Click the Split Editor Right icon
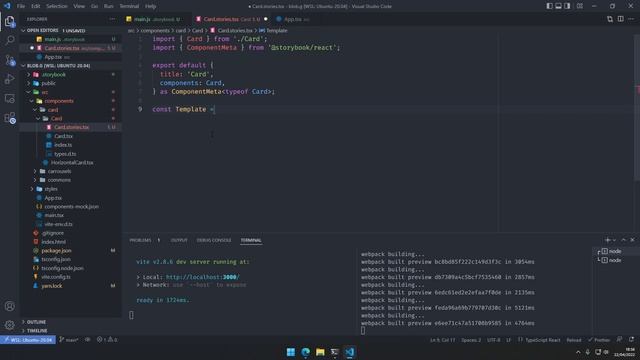The image size is (640, 360). (620, 19)
